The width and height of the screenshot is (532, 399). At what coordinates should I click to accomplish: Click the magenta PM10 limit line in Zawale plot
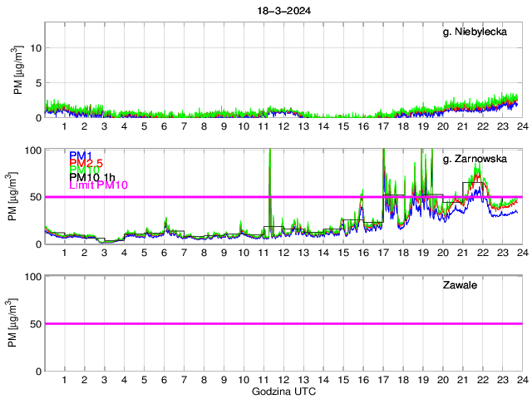tap(283, 323)
